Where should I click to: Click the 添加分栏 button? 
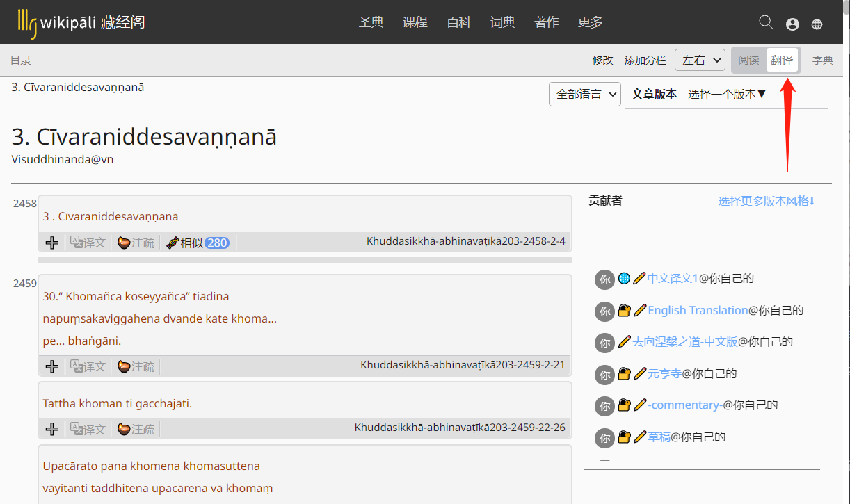(645, 60)
